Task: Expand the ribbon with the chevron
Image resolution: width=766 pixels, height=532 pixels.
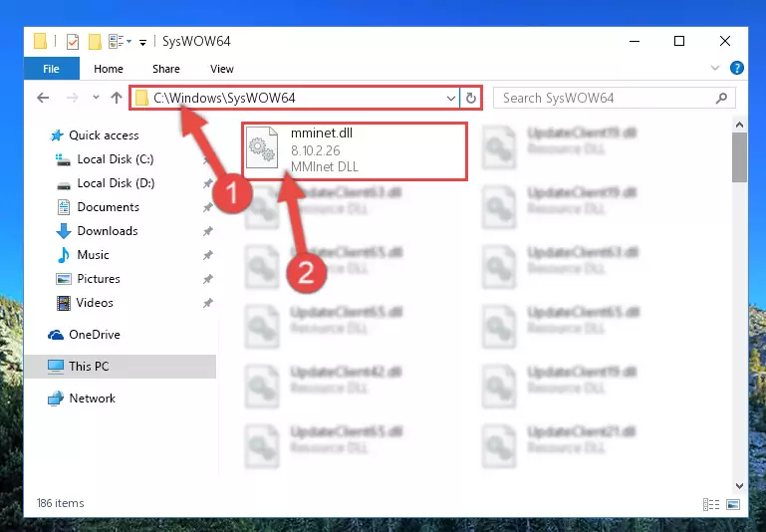Action: [x=715, y=68]
